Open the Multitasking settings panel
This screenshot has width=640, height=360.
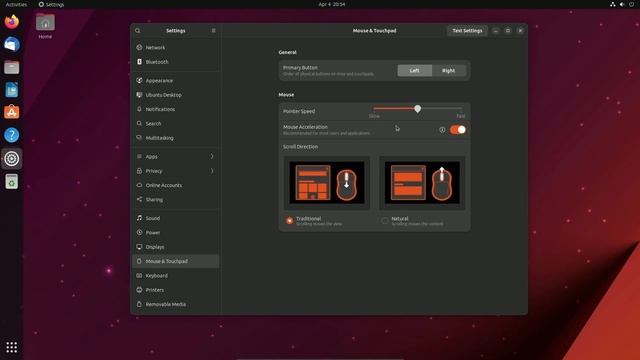(x=176, y=138)
